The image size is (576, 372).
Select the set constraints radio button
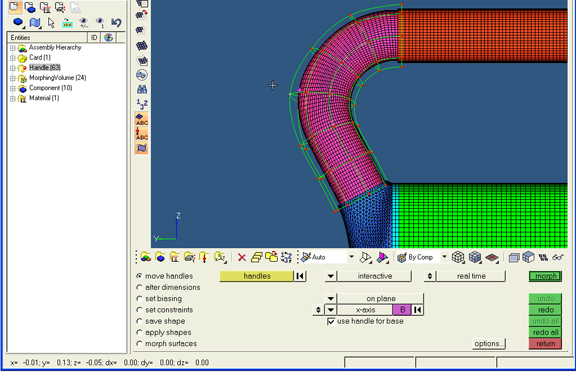click(x=139, y=310)
